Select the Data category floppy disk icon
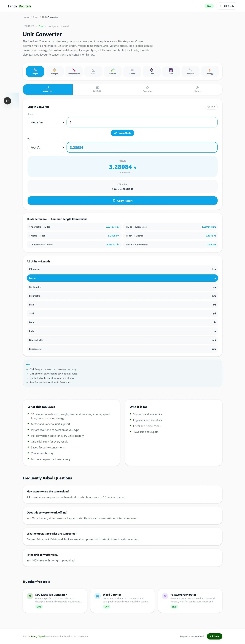The height and width of the screenshot is (644, 245). point(171,70)
